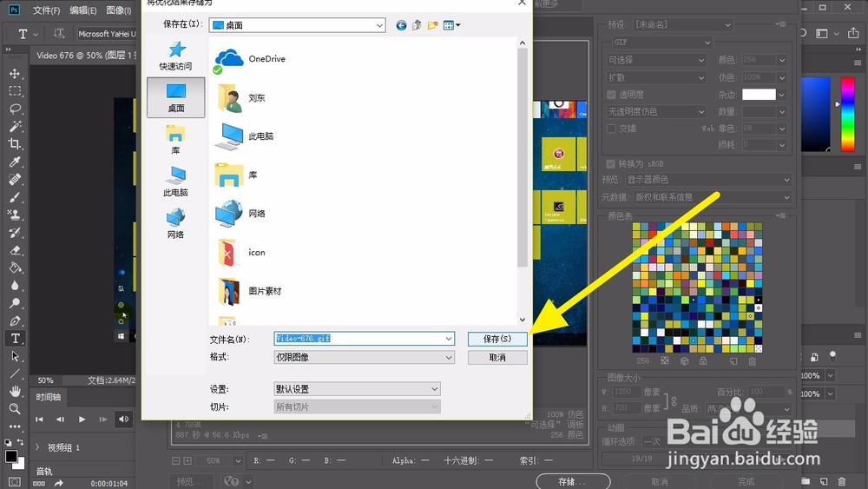Screen dimensions: 868x489
Task: Toggle timeline audio mute speaker
Action: point(123,420)
